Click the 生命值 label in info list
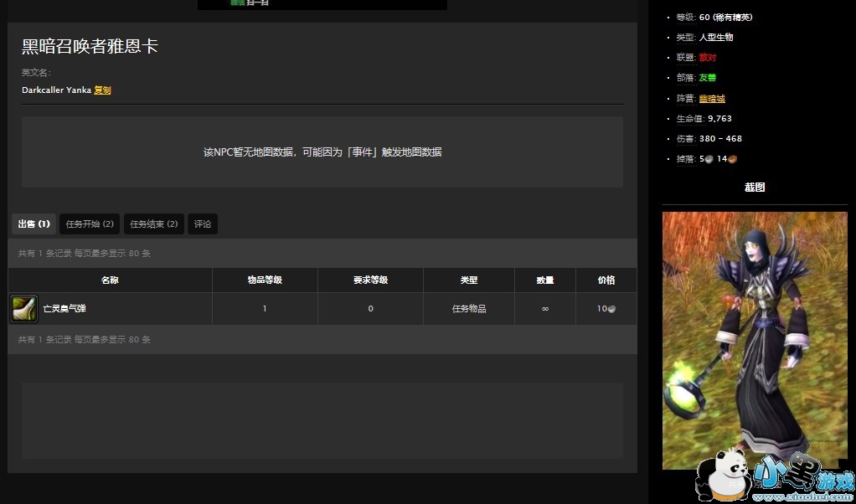The image size is (856, 504). tap(691, 119)
